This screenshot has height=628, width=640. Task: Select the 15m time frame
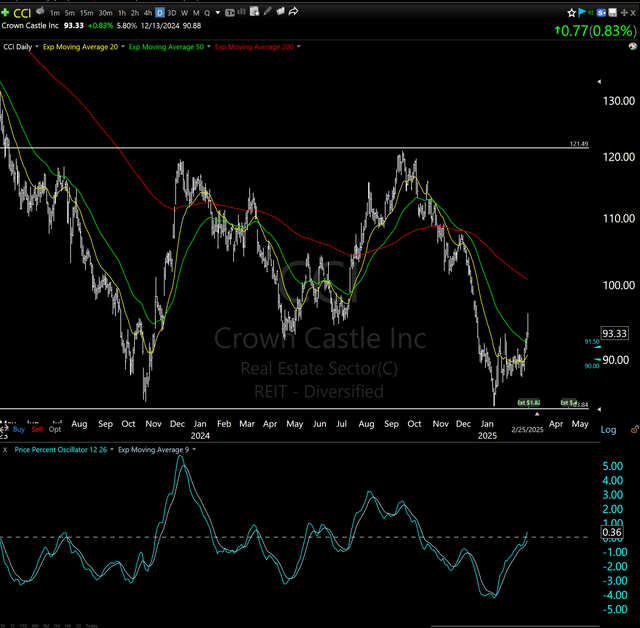[86, 13]
